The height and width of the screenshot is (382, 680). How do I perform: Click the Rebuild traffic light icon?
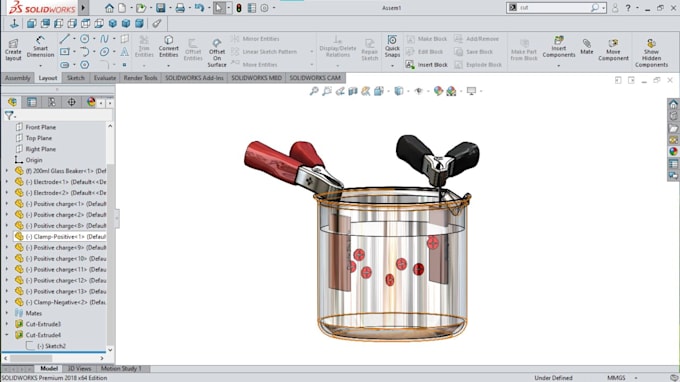[x=239, y=8]
